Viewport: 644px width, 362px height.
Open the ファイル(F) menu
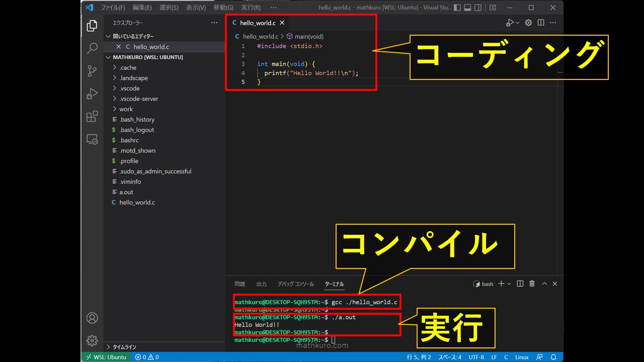coord(113,8)
